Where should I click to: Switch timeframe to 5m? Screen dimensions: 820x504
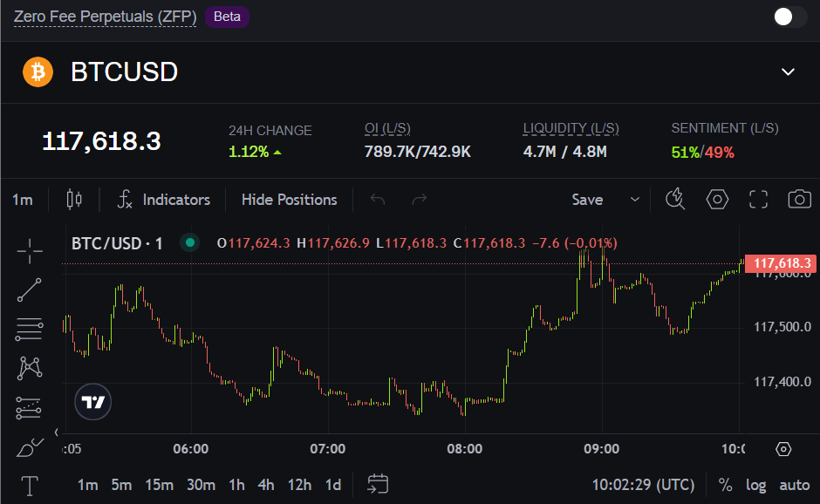pos(121,485)
